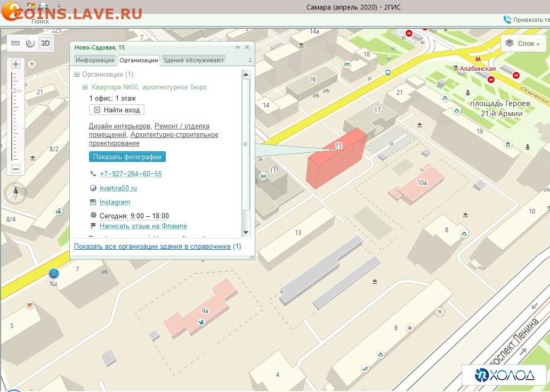This screenshot has height=392, width=550.
Task: Click the coffee cup icon near building 5
Action: [x=30, y=305]
